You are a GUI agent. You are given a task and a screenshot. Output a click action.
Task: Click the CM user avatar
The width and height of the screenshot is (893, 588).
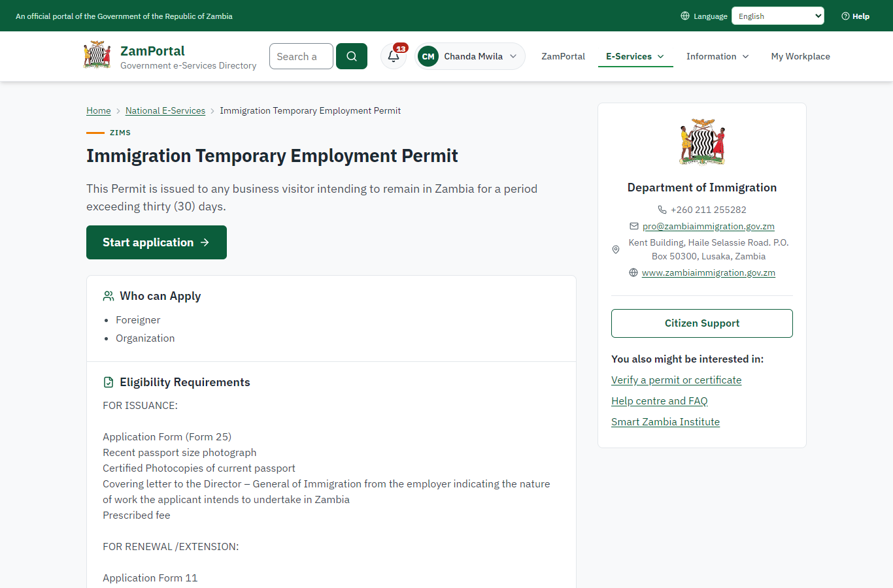428,56
